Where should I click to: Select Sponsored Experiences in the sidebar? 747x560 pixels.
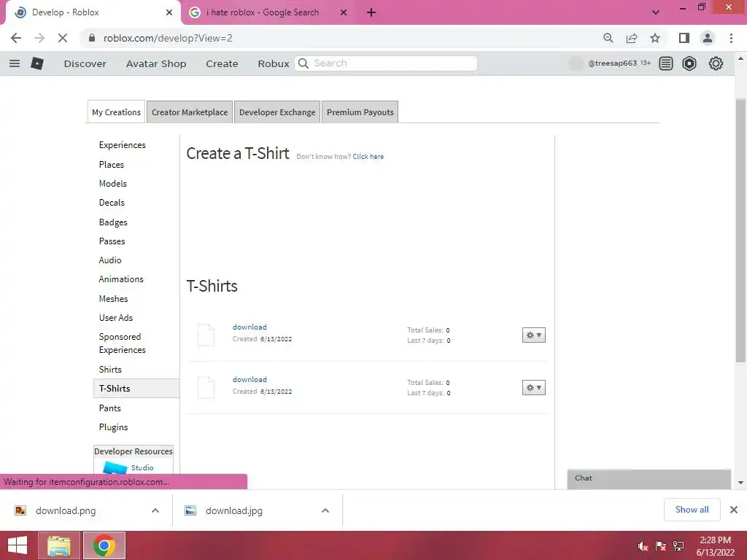coord(123,343)
